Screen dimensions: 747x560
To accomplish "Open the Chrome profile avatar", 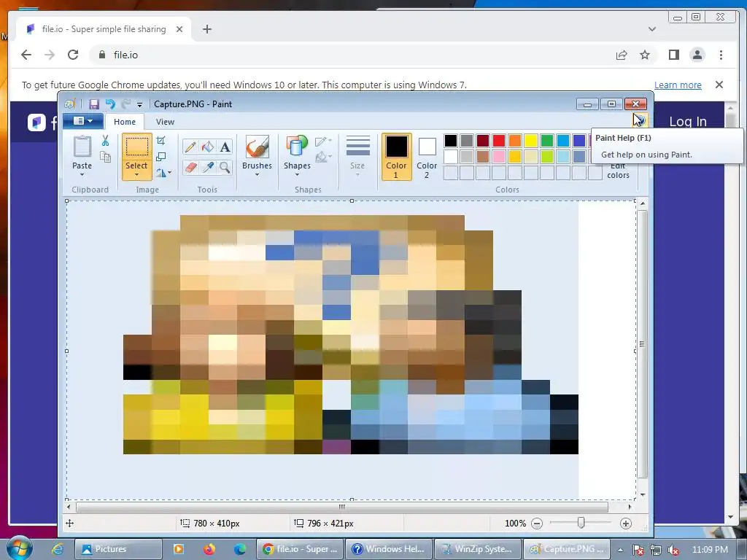I will (x=697, y=55).
